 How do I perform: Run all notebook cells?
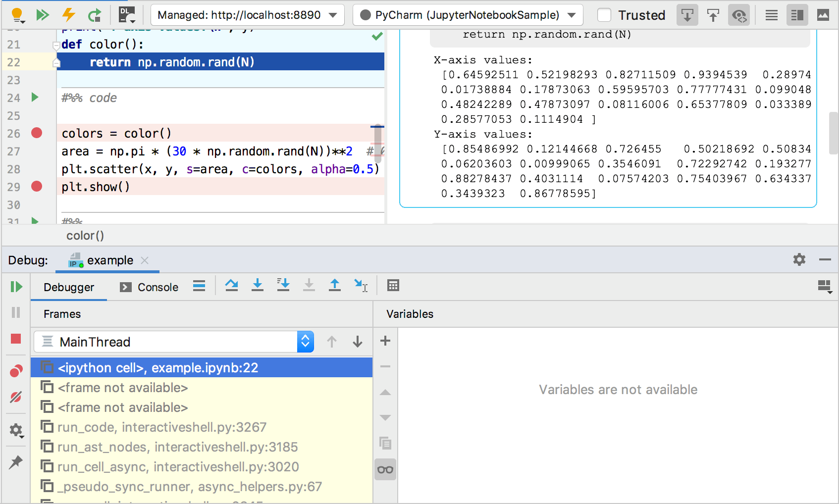point(43,15)
